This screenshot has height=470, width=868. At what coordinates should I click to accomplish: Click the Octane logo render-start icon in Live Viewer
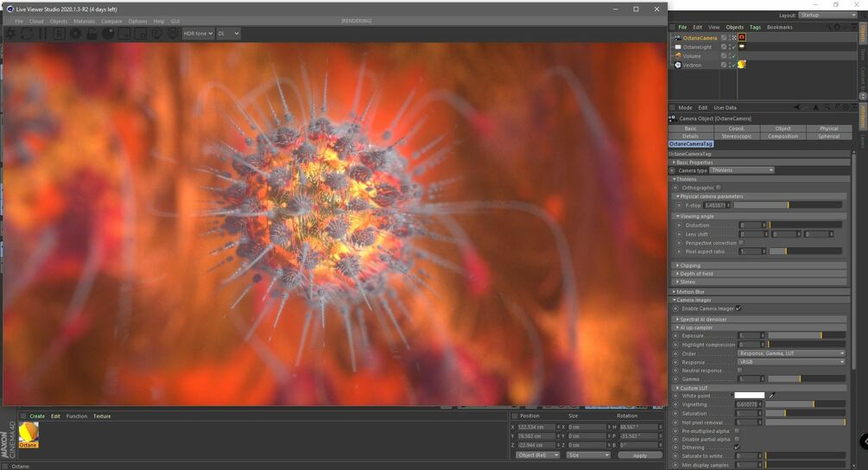pyautogui.click(x=10, y=34)
